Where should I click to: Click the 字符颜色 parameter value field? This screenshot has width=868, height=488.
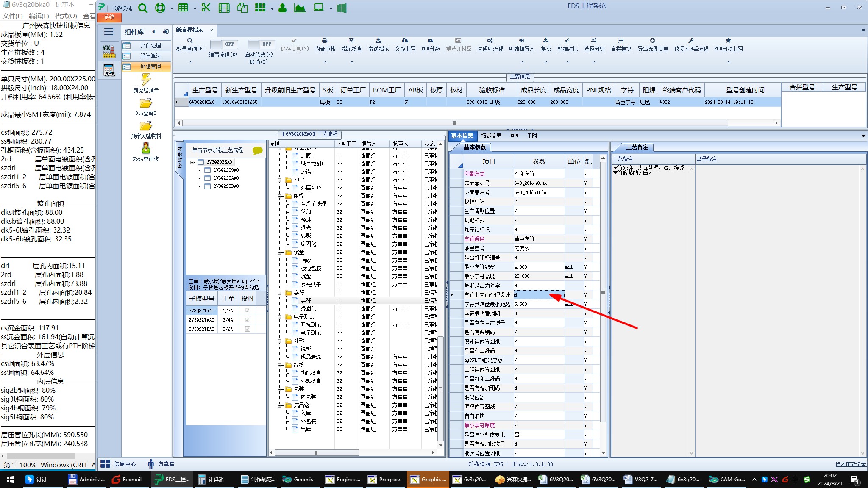pos(538,239)
